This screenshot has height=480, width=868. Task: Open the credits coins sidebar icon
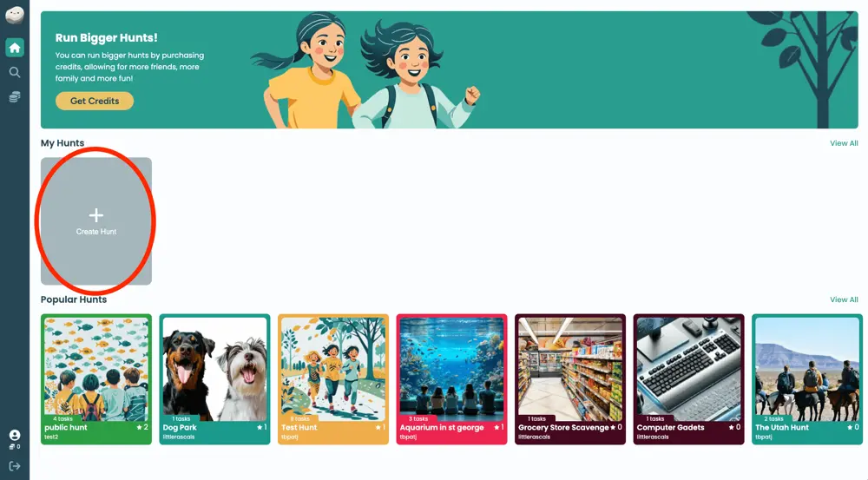point(15,97)
